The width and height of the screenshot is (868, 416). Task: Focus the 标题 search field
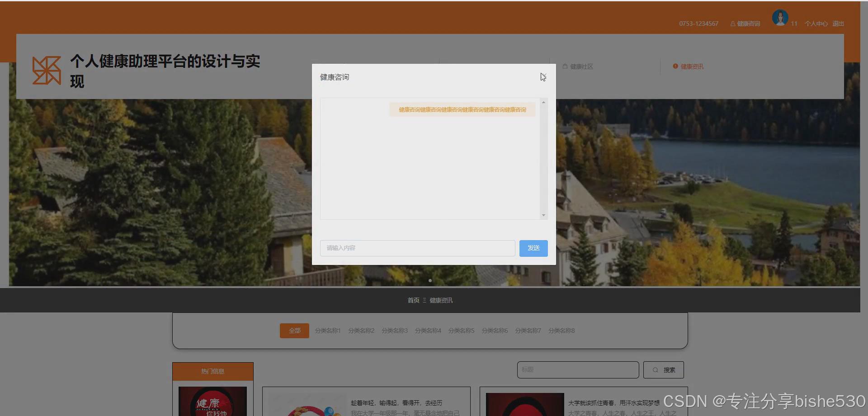coord(578,370)
